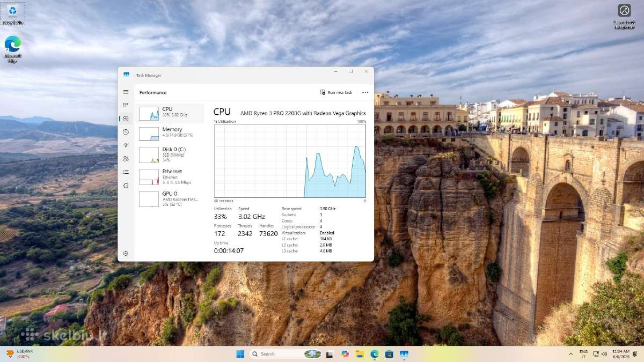
Task: Open the Processes page in Task Manager sidebar
Action: [x=126, y=105]
